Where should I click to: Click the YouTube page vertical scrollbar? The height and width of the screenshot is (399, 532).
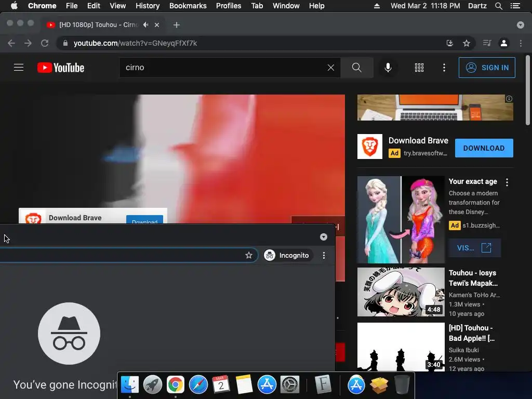pyautogui.click(x=528, y=90)
